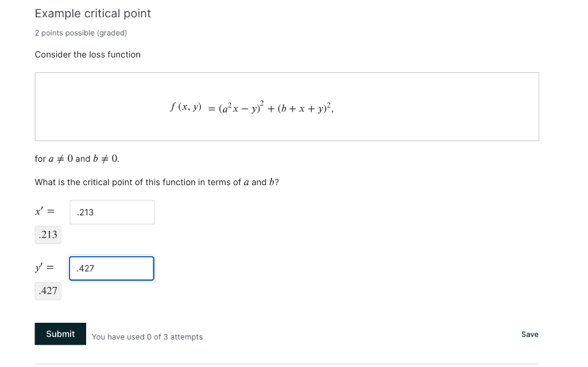588x367 pixels.
Task: Focus the x′ answer input field
Action: (112, 212)
